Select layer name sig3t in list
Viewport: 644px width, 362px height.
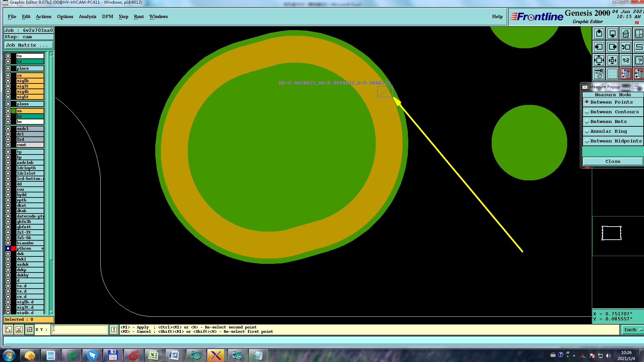point(30,86)
